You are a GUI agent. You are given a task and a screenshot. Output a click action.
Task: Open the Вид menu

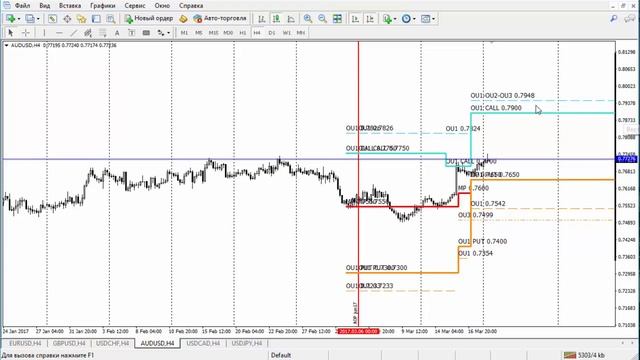coord(44,6)
